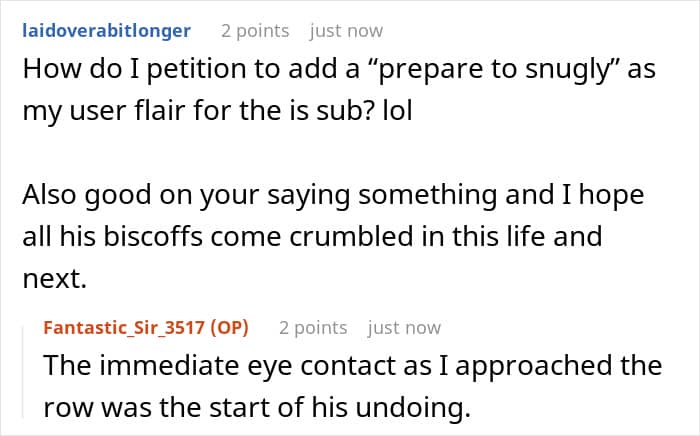Image resolution: width=700 pixels, height=436 pixels.
Task: Click the word "biscoffs" in the comment
Action: click(153, 236)
